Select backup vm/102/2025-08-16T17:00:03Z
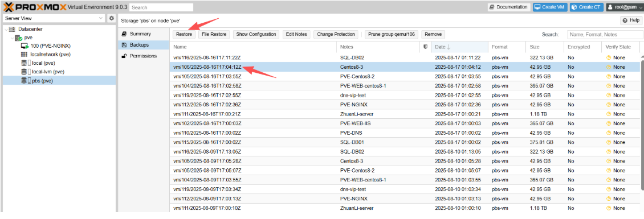 tap(405, 123)
